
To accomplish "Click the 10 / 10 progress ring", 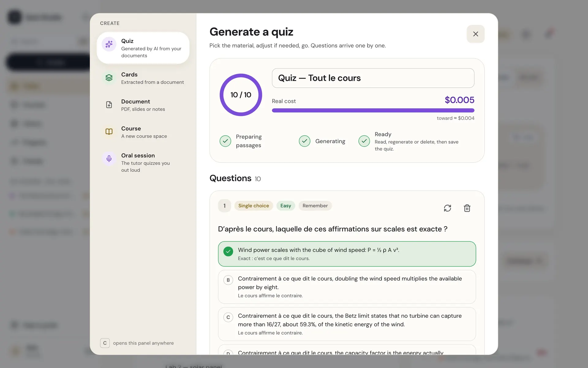I will 241,95.
